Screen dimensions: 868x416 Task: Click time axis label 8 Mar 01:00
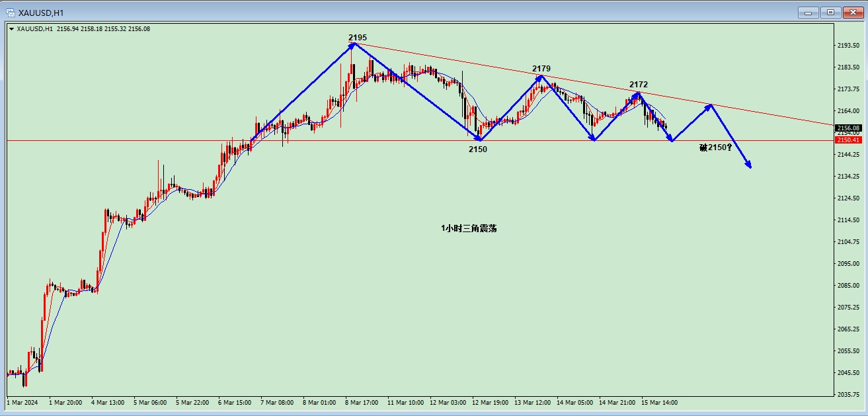[321, 402]
